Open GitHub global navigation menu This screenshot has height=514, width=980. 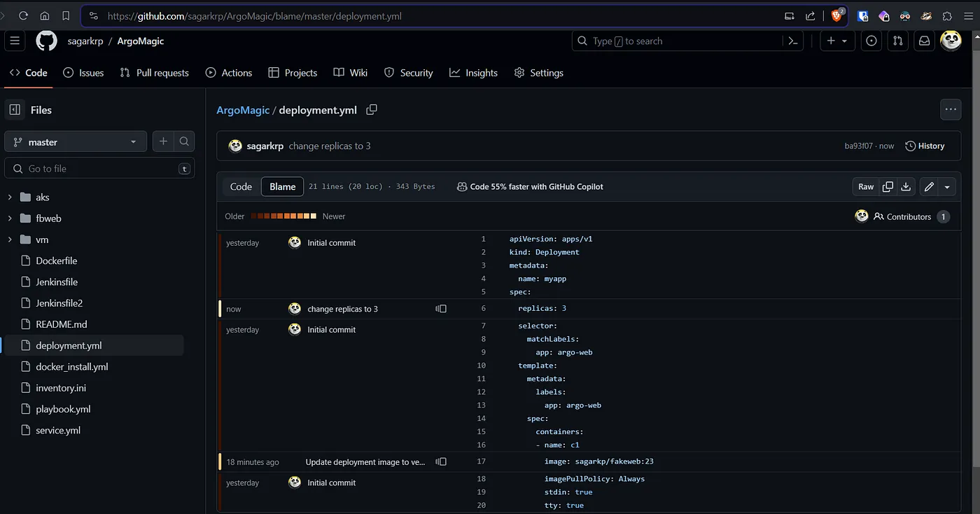click(x=15, y=41)
